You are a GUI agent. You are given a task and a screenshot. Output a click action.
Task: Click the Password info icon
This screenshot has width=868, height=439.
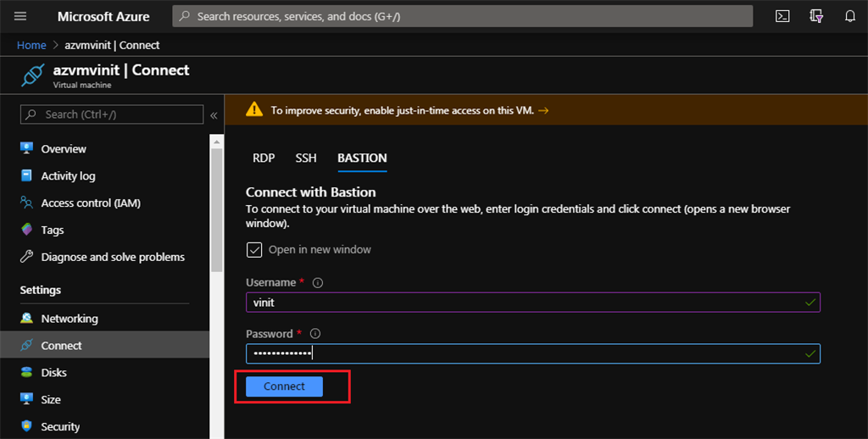click(315, 334)
